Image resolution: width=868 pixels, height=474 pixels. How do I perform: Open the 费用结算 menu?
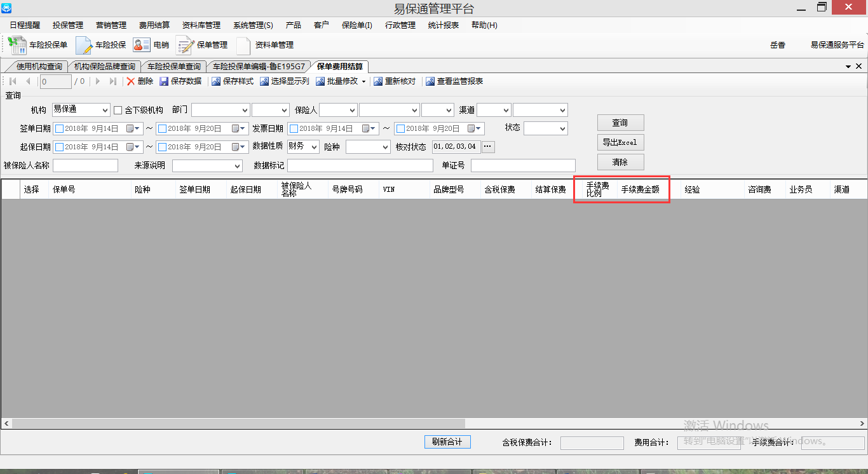click(x=154, y=25)
